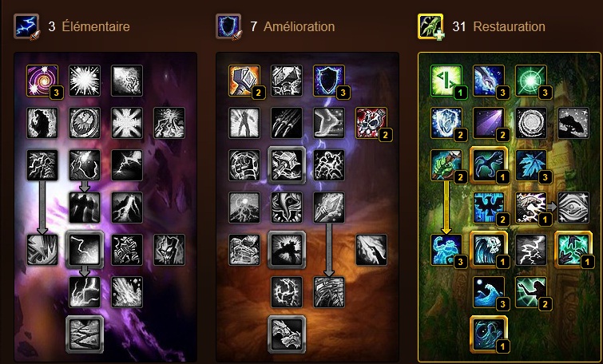Click the purple spiral talent with 3 points
Viewport: 603px width, 364px height.
[x=42, y=81]
